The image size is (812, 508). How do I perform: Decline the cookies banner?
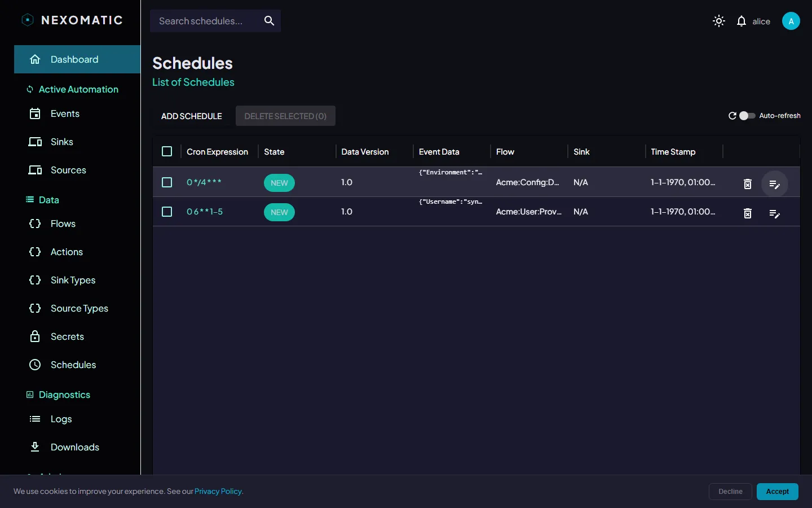click(x=730, y=492)
